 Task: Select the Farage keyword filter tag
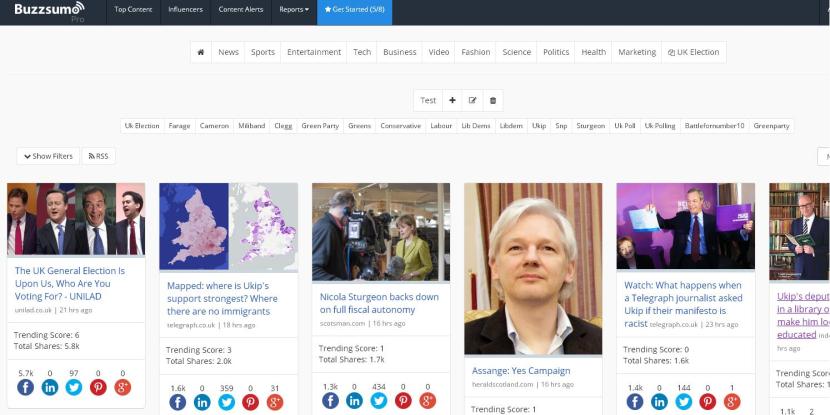pos(179,126)
